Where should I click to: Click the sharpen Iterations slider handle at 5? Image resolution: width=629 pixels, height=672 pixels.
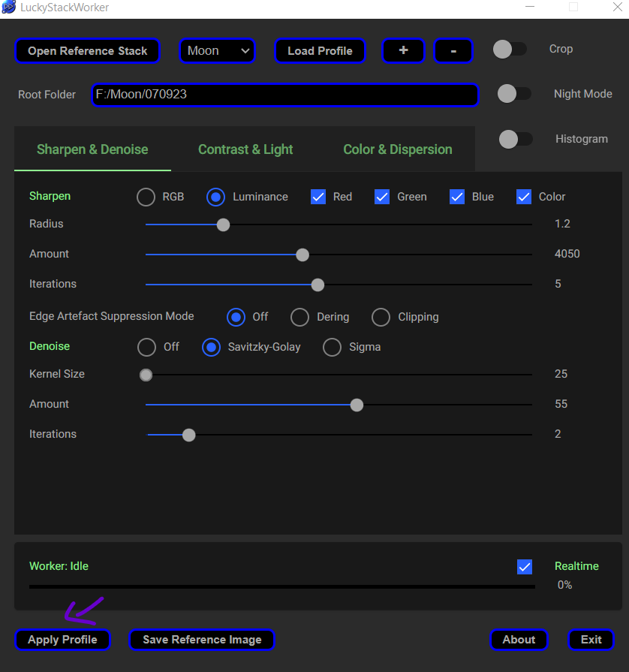(x=318, y=285)
